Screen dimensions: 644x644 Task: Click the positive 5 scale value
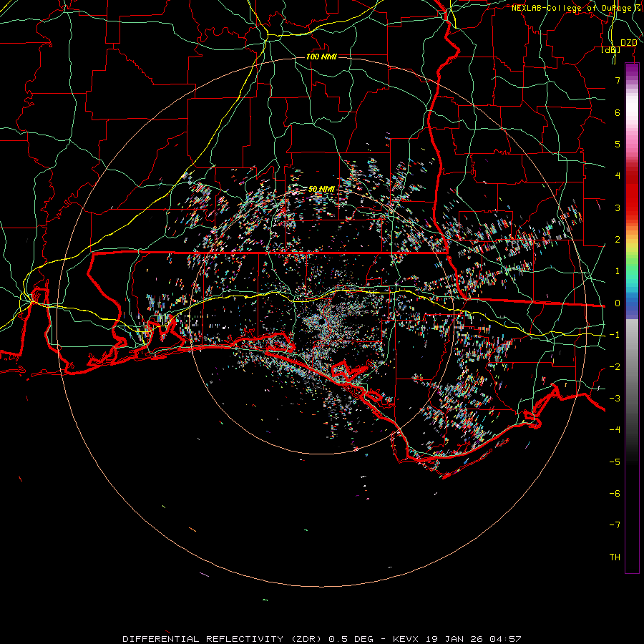click(618, 144)
